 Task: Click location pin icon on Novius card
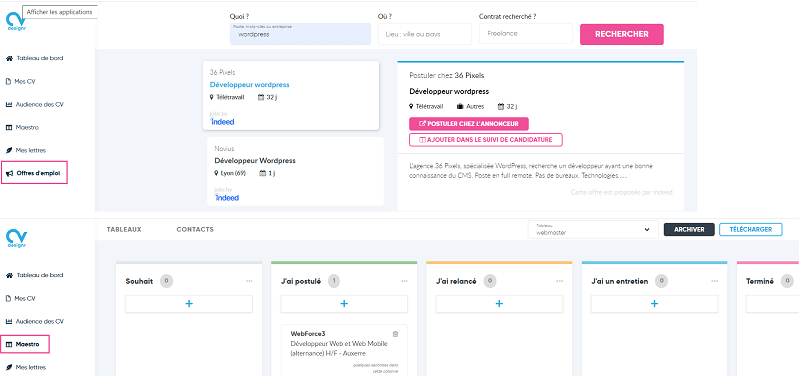coord(217,173)
